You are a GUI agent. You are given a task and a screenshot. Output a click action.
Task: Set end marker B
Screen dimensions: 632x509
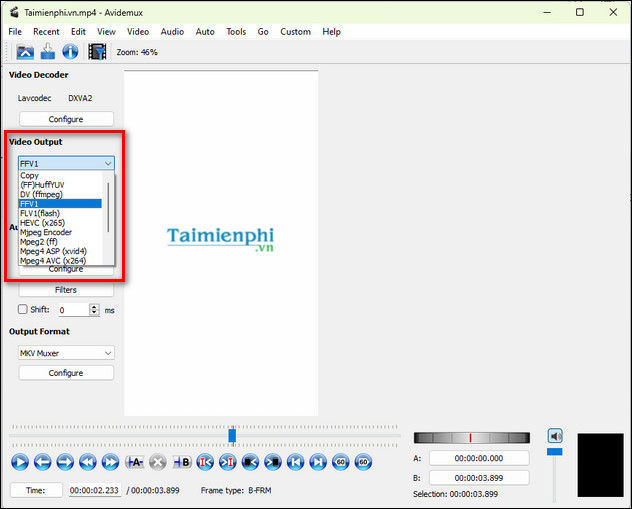(x=182, y=462)
